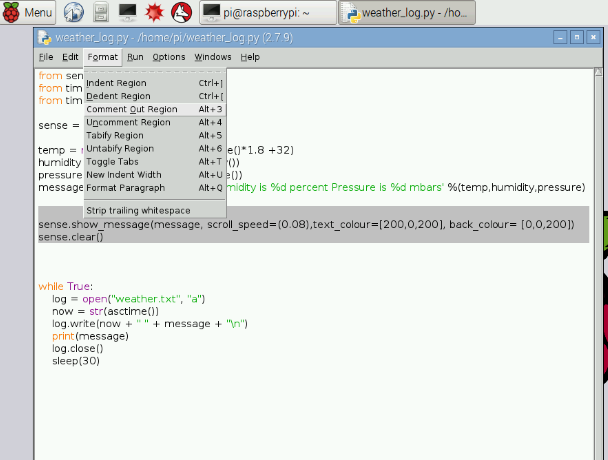Open the Raspberry Pi Menu
This screenshot has height=460, width=608.
28,12
